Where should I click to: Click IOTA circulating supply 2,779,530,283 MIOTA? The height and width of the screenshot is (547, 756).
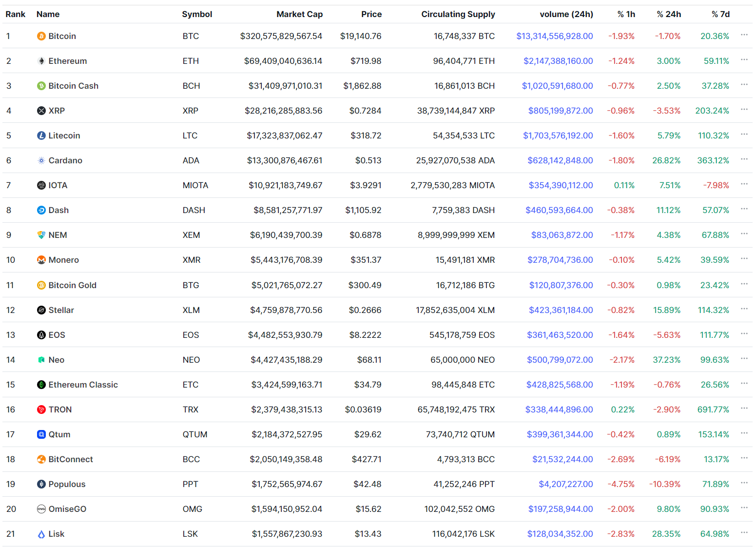(452, 185)
